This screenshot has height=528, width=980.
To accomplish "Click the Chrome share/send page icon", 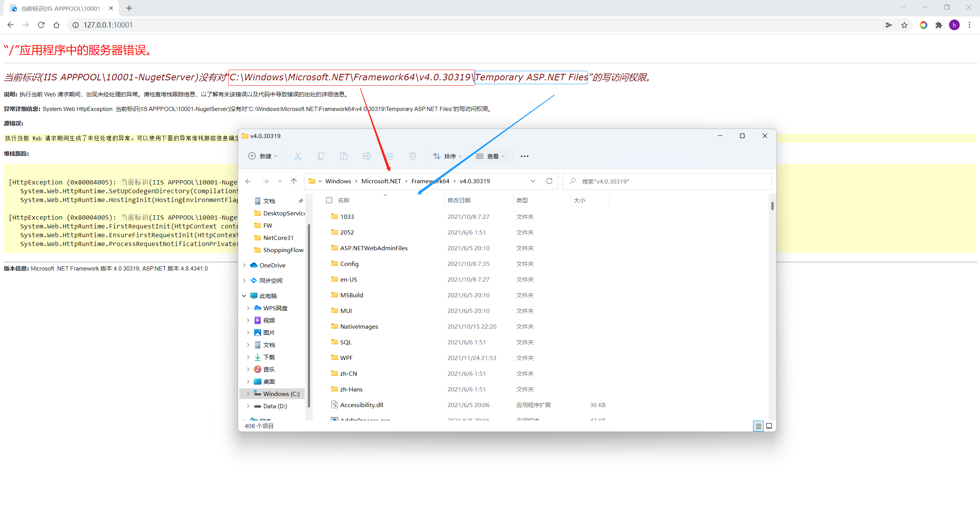I will [889, 25].
